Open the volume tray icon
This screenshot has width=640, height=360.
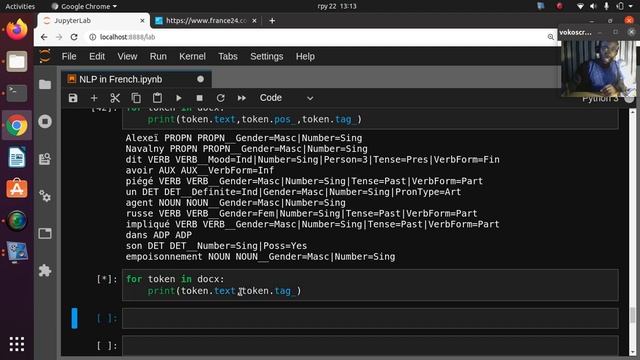point(593,6)
